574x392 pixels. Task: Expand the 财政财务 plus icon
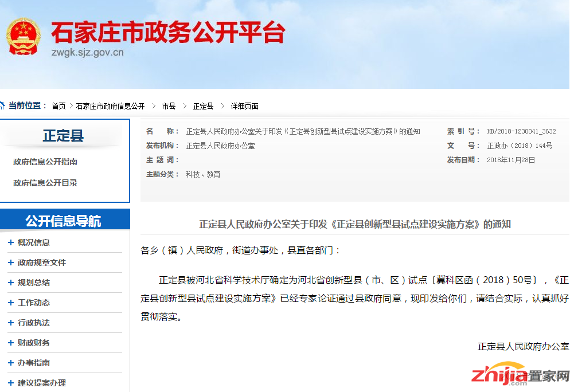coord(11,343)
